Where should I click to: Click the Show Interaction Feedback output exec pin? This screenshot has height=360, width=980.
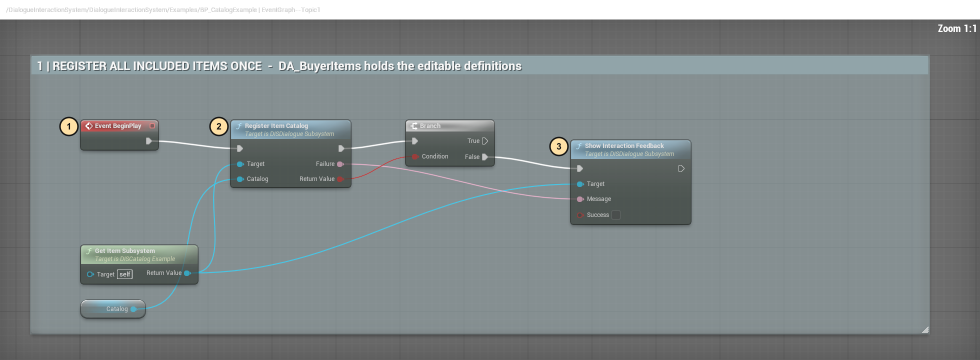click(681, 168)
